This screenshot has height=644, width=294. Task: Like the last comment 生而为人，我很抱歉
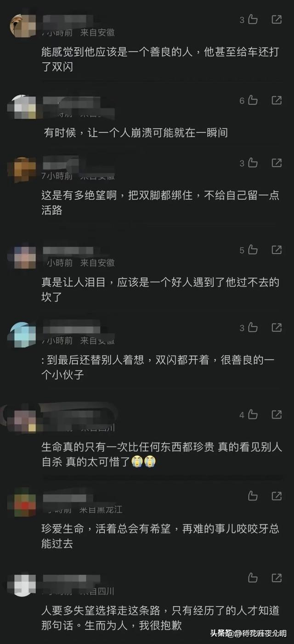[253, 578]
